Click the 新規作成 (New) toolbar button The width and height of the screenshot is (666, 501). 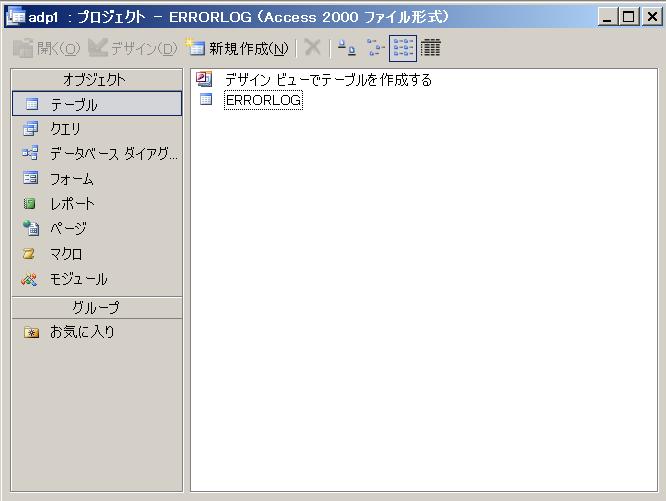238,48
